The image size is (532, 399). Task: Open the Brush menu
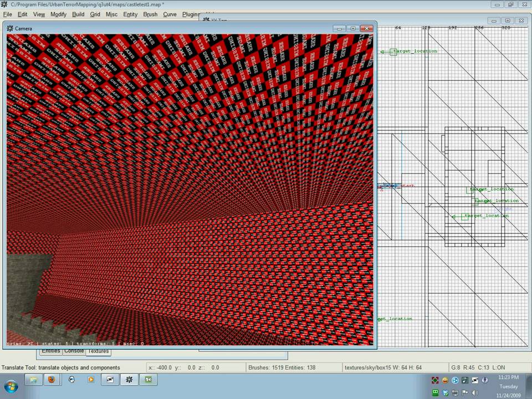click(150, 14)
